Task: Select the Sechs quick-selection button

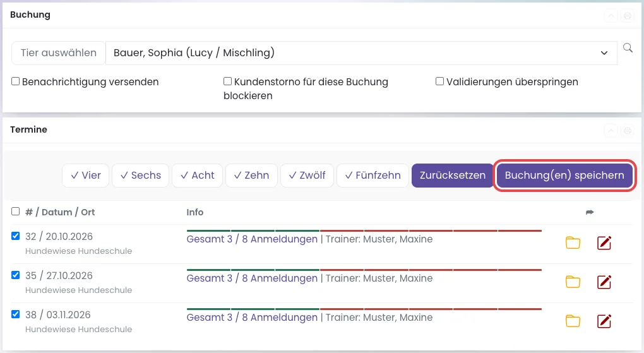Action: coord(140,176)
